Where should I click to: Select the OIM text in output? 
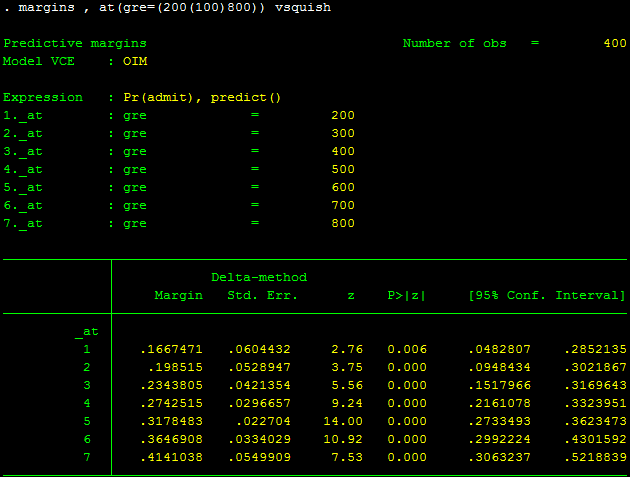135,61
